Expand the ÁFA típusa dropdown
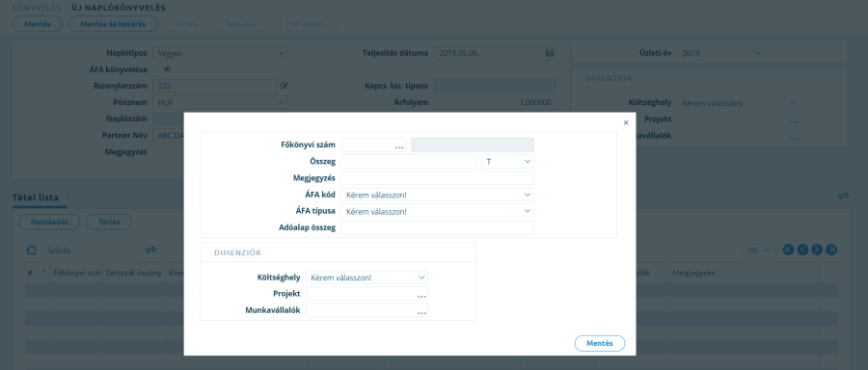This screenshot has width=868, height=370. click(x=437, y=211)
